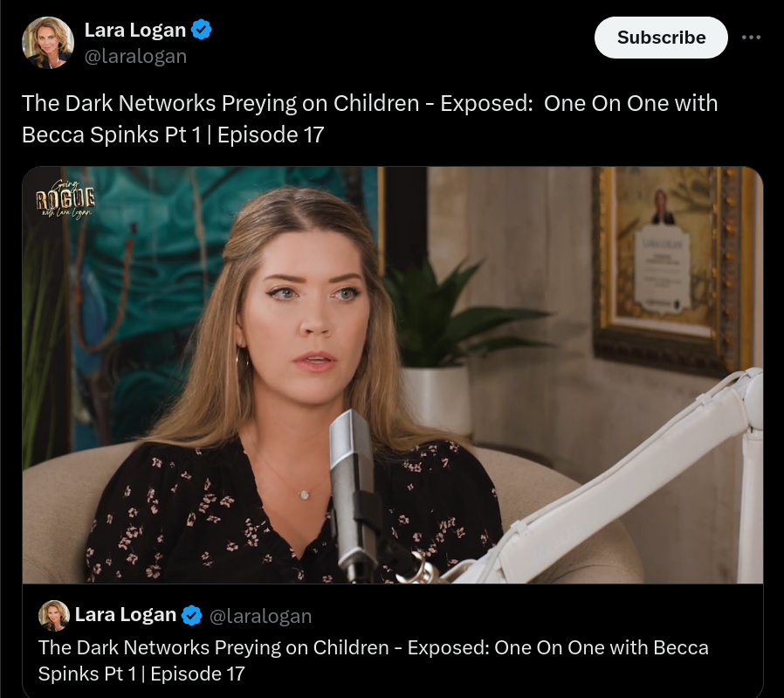Image resolution: width=784 pixels, height=698 pixels.
Task: Click the microphone in the video frame
Action: click(x=353, y=495)
